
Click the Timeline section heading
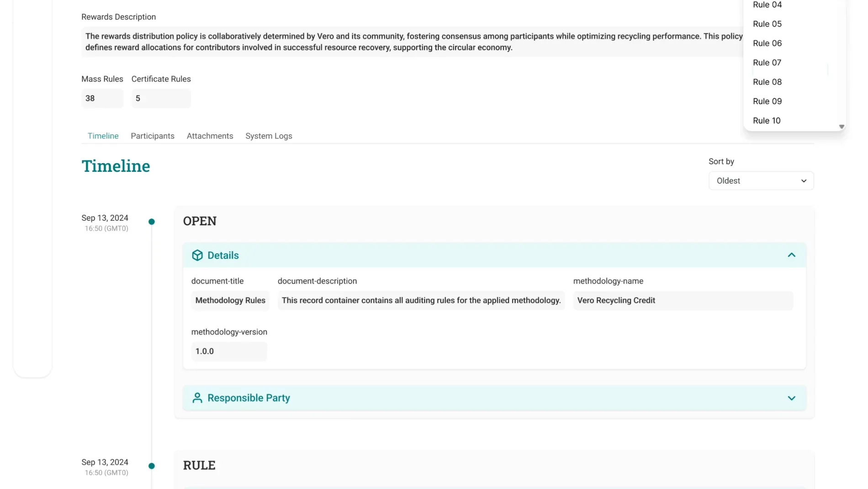pos(116,166)
